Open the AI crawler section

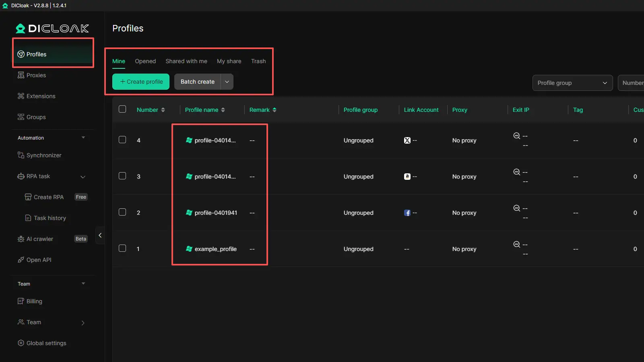pos(39,239)
